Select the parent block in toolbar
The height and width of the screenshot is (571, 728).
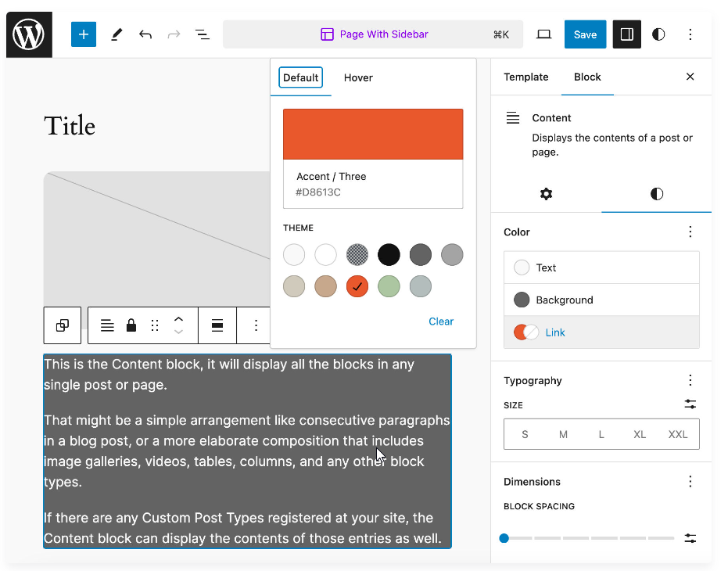click(63, 325)
